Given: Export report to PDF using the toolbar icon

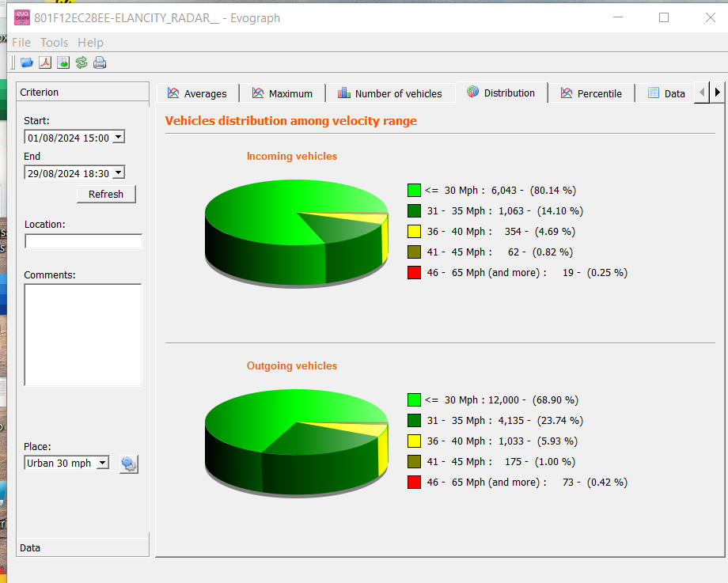Looking at the screenshot, I should (45, 62).
